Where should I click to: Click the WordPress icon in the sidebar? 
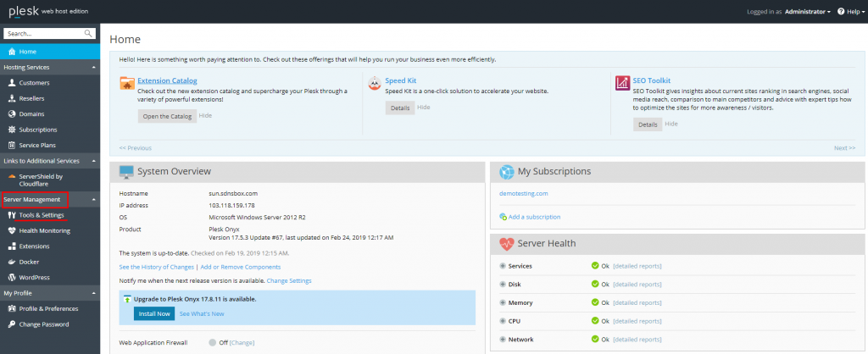pos(11,277)
